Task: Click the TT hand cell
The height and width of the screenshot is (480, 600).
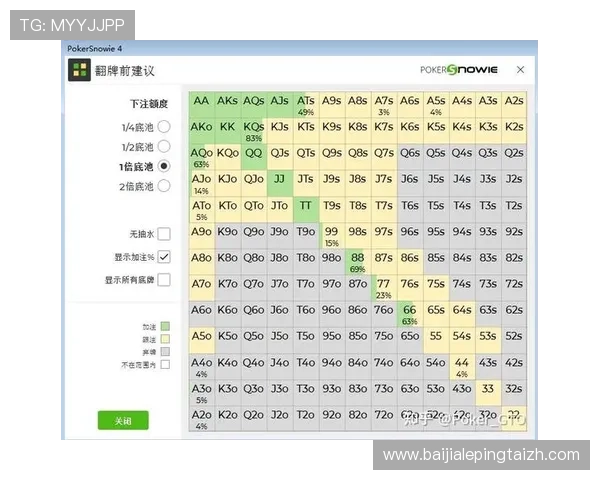Action: [306, 209]
